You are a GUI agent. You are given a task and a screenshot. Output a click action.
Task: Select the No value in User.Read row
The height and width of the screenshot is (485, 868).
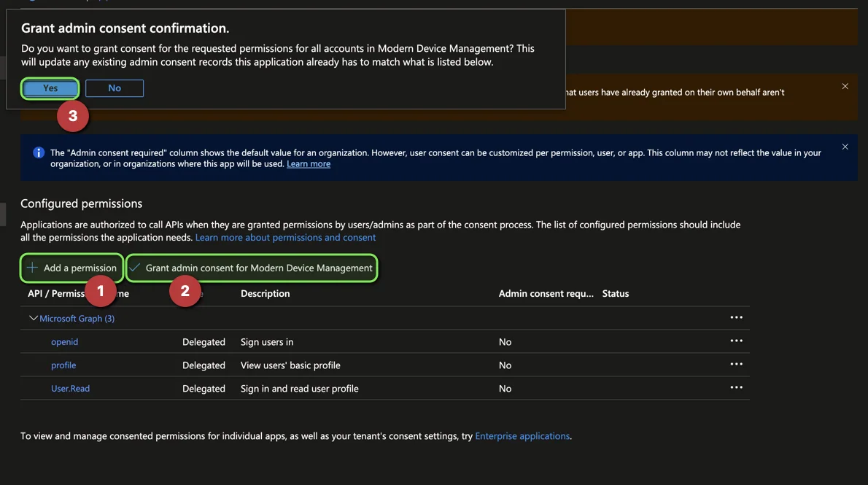click(x=505, y=389)
